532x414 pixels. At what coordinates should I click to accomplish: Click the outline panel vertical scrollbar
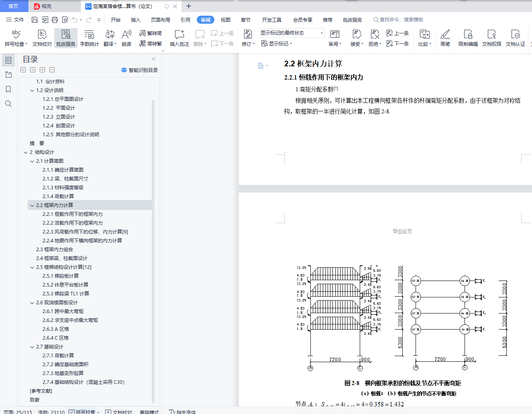click(153, 251)
